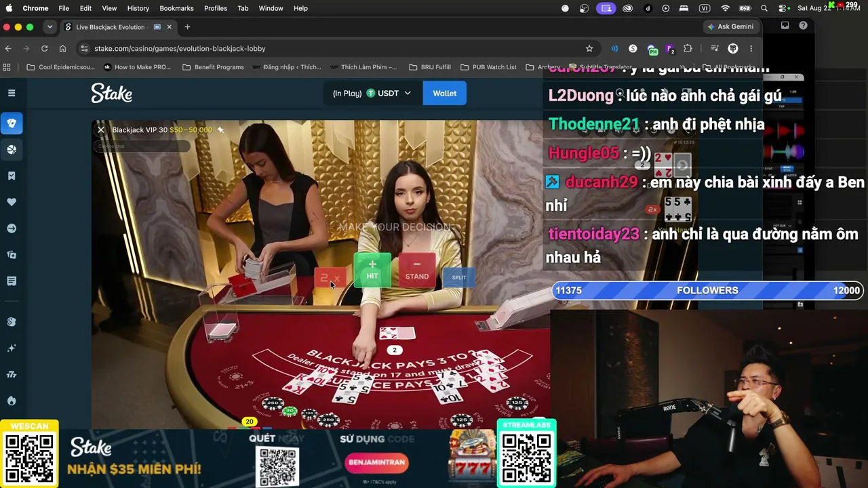Open the Chrome three-dot menu
868x488 pixels.
coord(751,48)
